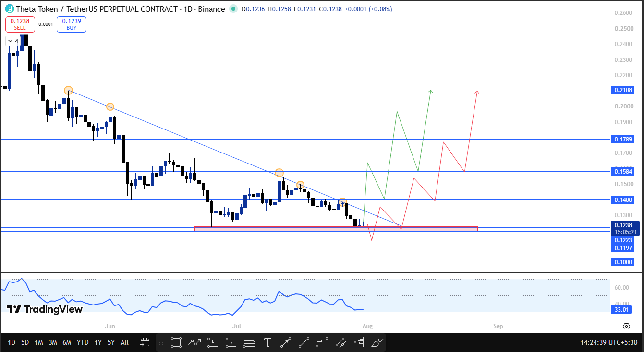Viewport: 644px width, 352px height.
Task: Open chart settings gear at axis corner
Action: (x=626, y=326)
